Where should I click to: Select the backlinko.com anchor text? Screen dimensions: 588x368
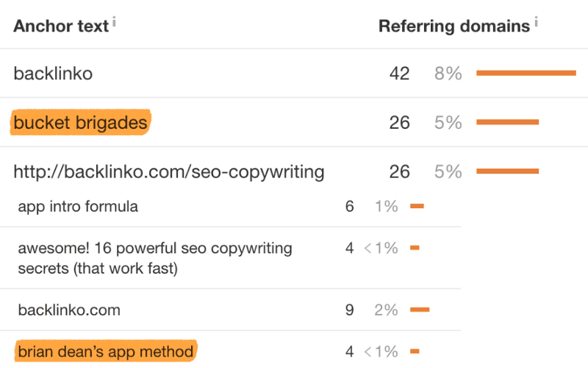[69, 310]
